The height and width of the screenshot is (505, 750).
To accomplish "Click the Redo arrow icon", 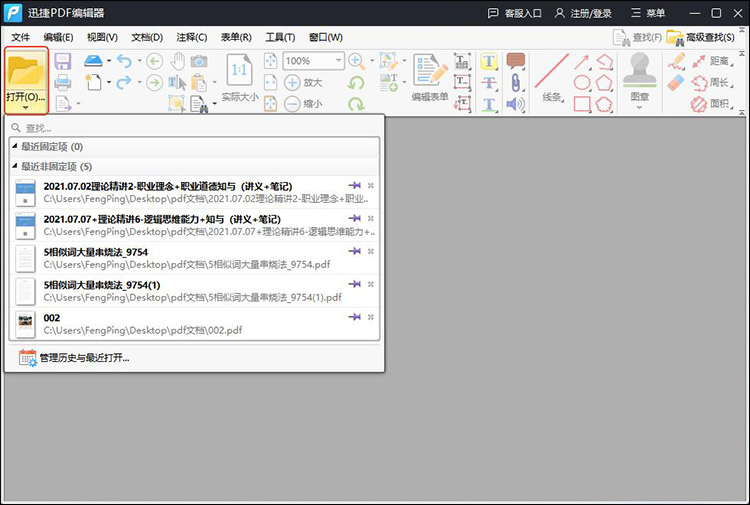I will [124, 82].
